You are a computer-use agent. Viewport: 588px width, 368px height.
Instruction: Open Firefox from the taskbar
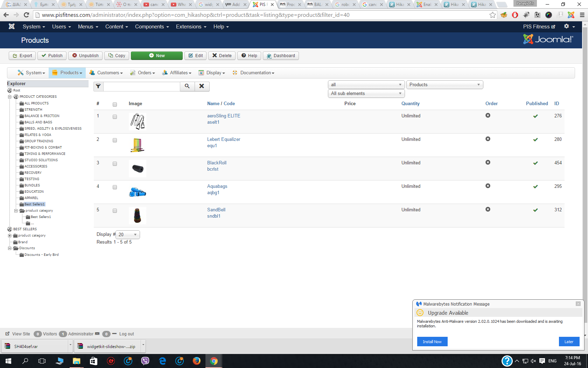coord(197,361)
